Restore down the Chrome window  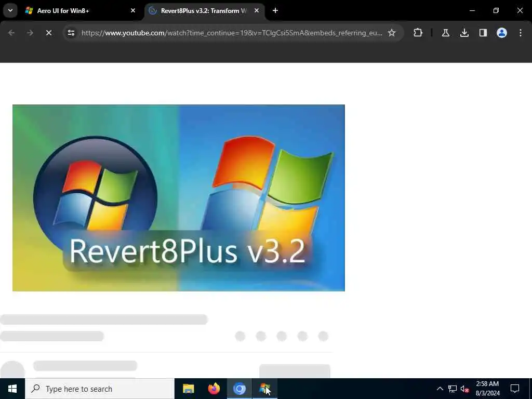click(x=496, y=10)
